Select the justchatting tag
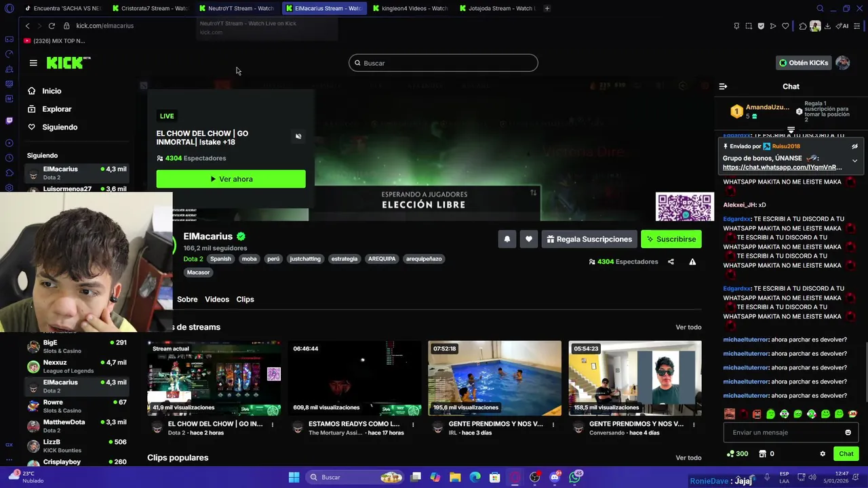The height and width of the screenshot is (488, 868). (305, 259)
